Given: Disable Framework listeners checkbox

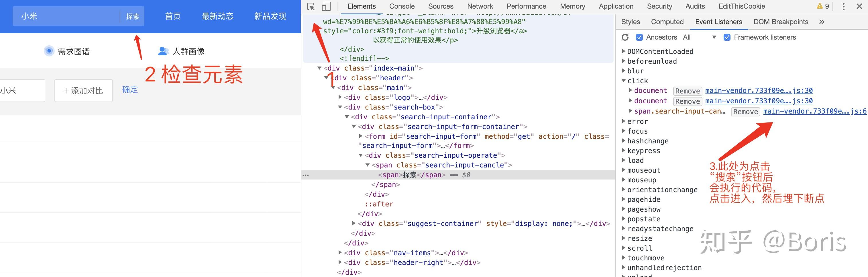Looking at the screenshot, I should [x=726, y=37].
